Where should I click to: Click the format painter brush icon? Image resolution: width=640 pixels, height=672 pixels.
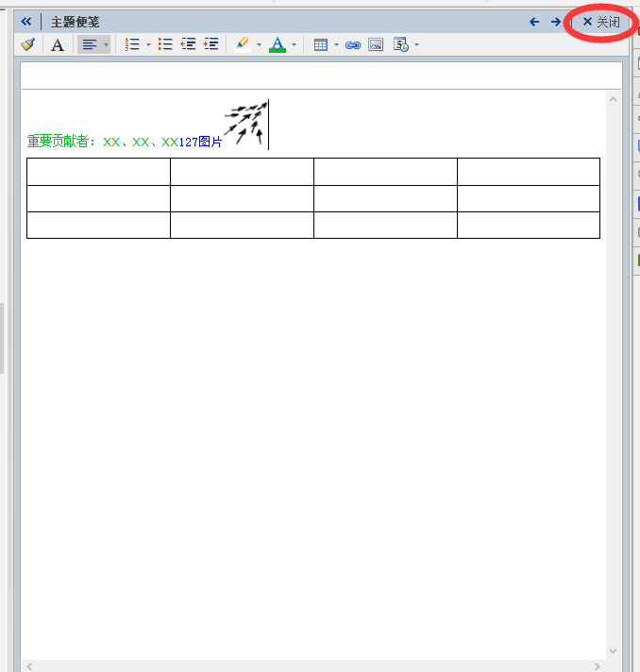click(x=28, y=44)
